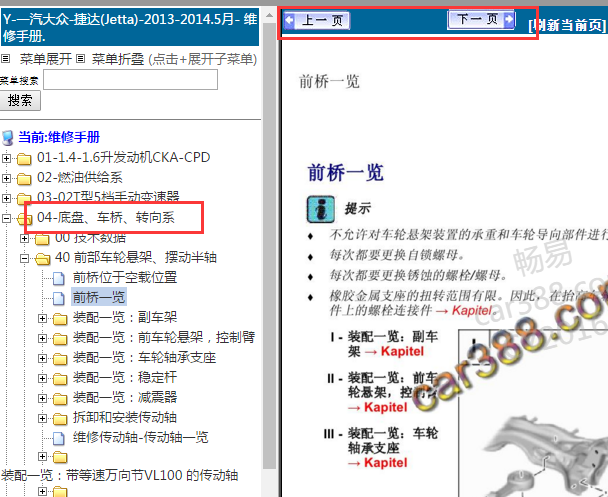Open the 当前:维修手册 root node

click(x=59, y=137)
